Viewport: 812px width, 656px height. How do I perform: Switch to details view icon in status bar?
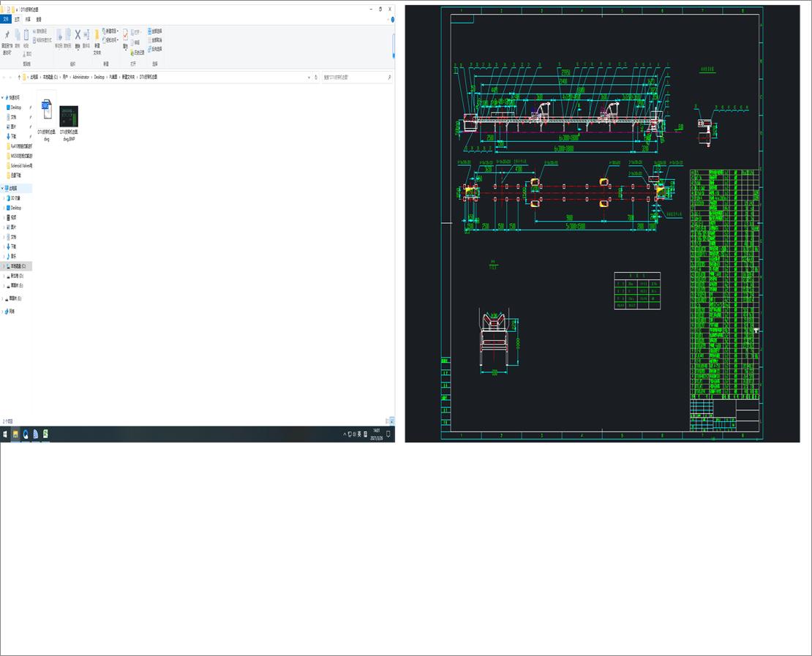pyautogui.click(x=388, y=421)
